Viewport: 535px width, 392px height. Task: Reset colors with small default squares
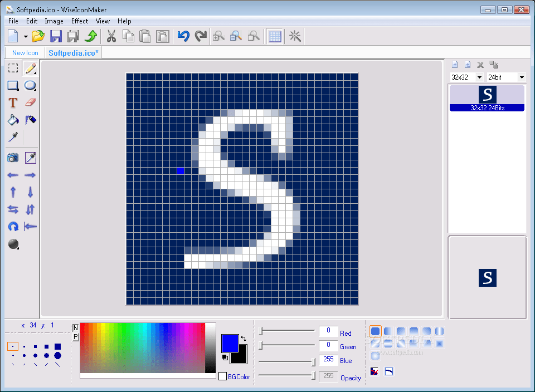click(225, 357)
